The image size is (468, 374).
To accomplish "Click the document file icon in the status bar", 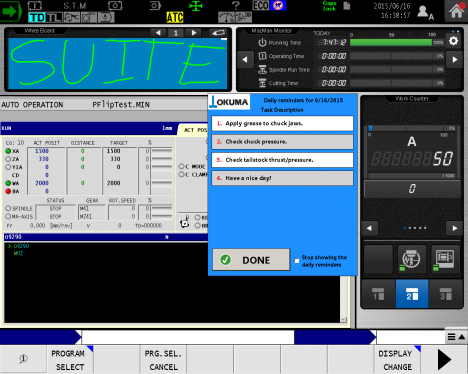I will (x=347, y=6).
